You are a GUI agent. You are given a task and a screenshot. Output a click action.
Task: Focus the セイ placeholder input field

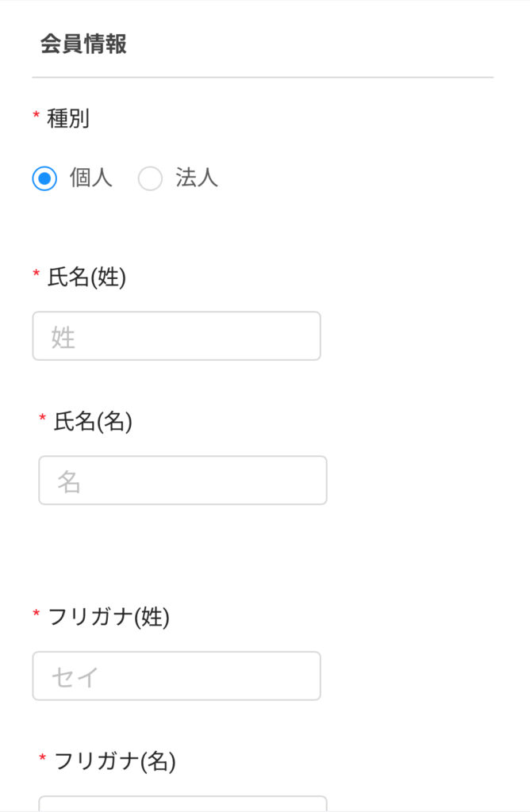[177, 676]
